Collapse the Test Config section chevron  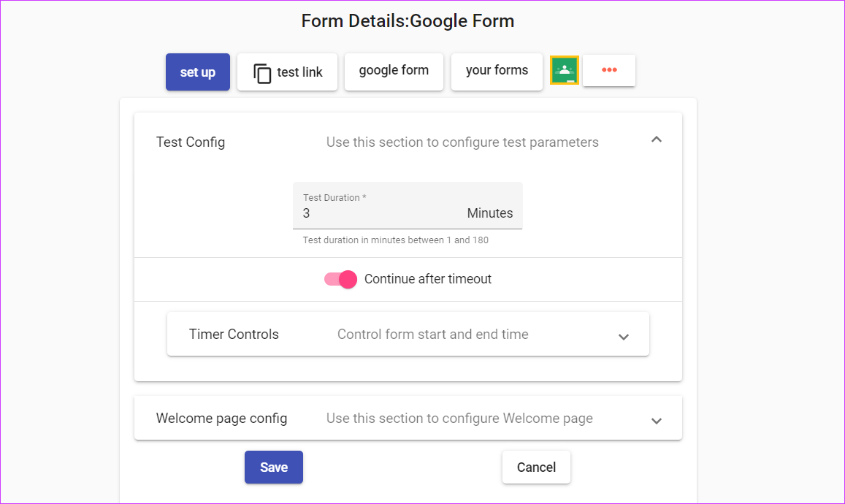pyautogui.click(x=657, y=140)
